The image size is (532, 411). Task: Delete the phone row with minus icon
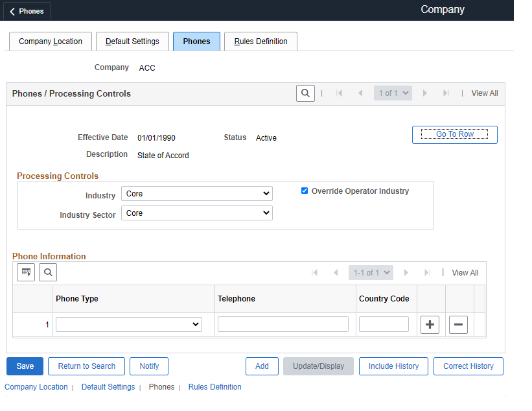pyautogui.click(x=458, y=324)
